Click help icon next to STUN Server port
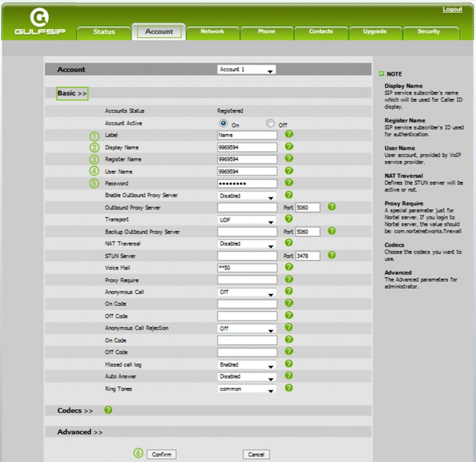 coord(332,255)
